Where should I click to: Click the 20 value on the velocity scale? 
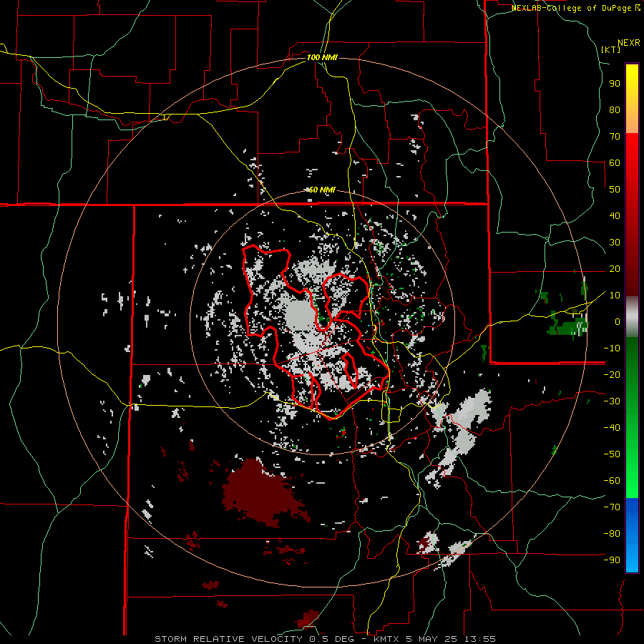click(615, 268)
